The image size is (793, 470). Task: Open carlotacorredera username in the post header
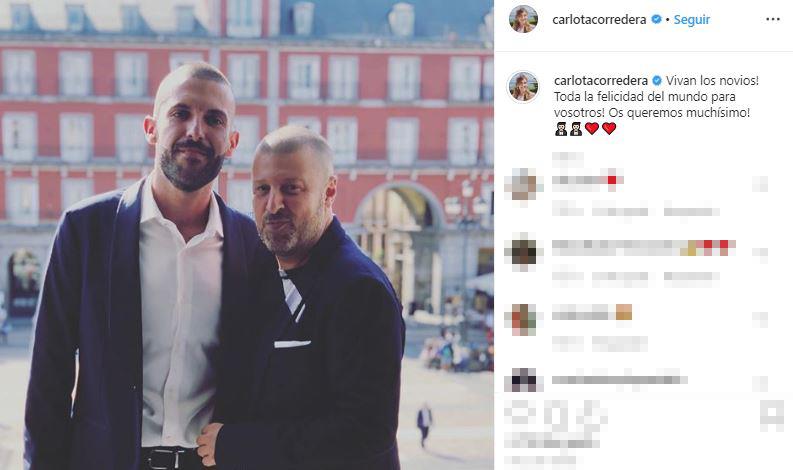pyautogui.click(x=599, y=20)
